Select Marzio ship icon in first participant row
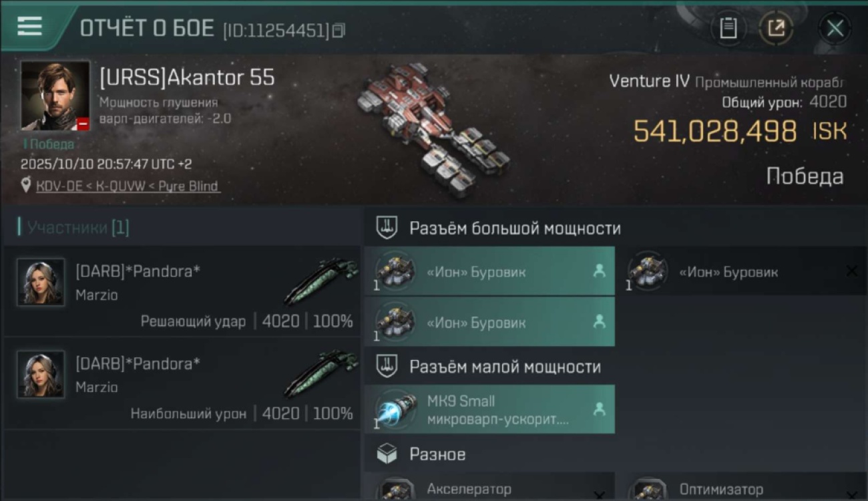This screenshot has height=501, width=868. (x=322, y=281)
